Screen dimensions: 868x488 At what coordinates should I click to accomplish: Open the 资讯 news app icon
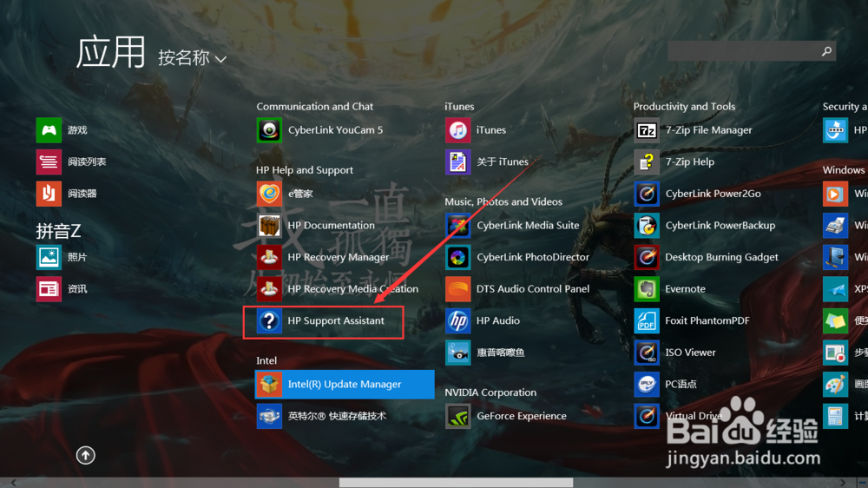pyautogui.click(x=49, y=288)
